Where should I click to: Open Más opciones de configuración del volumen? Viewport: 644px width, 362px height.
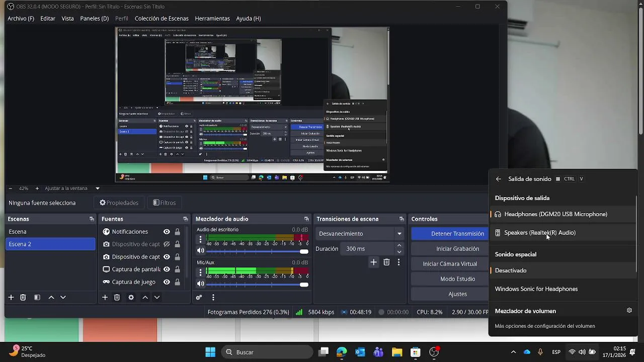coord(545,326)
